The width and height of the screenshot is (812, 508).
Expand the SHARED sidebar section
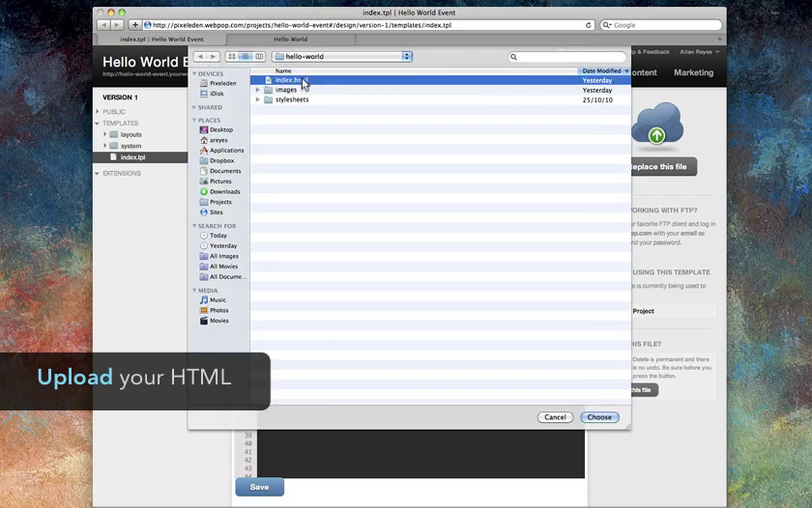pyautogui.click(x=194, y=107)
